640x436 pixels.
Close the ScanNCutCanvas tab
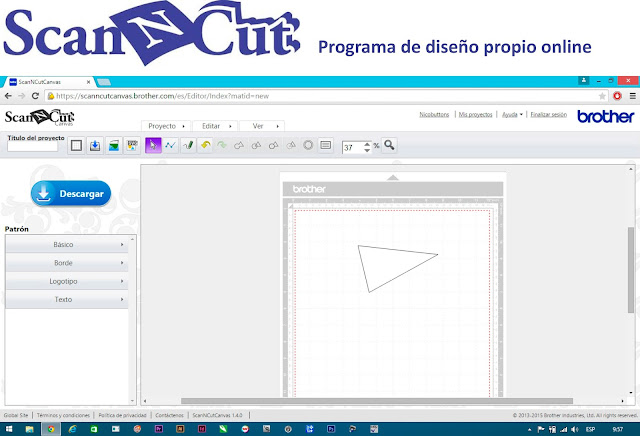point(89,82)
